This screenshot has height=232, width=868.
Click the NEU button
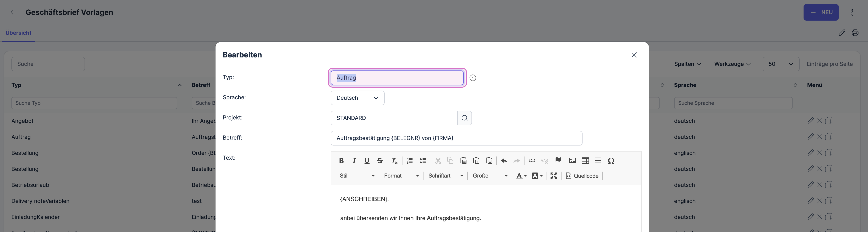click(820, 13)
